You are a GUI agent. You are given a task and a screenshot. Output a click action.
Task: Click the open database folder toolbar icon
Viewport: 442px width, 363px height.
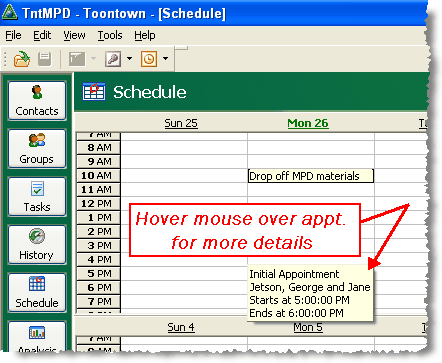(x=22, y=59)
